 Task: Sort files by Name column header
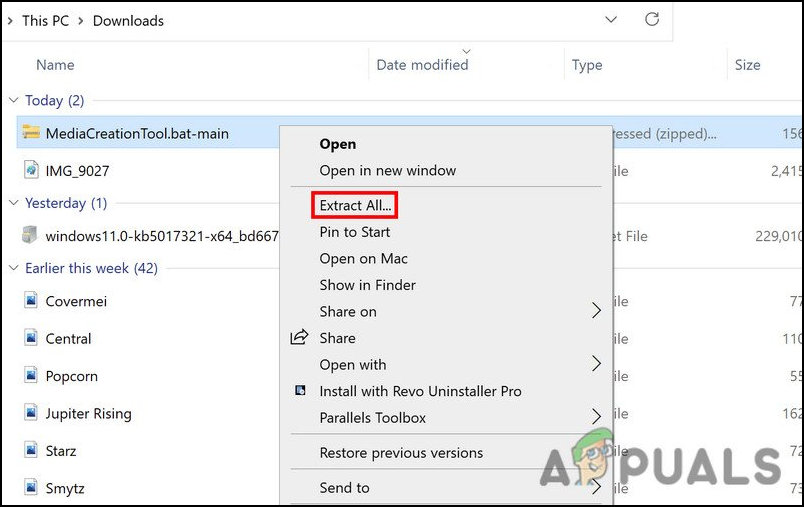pos(55,65)
